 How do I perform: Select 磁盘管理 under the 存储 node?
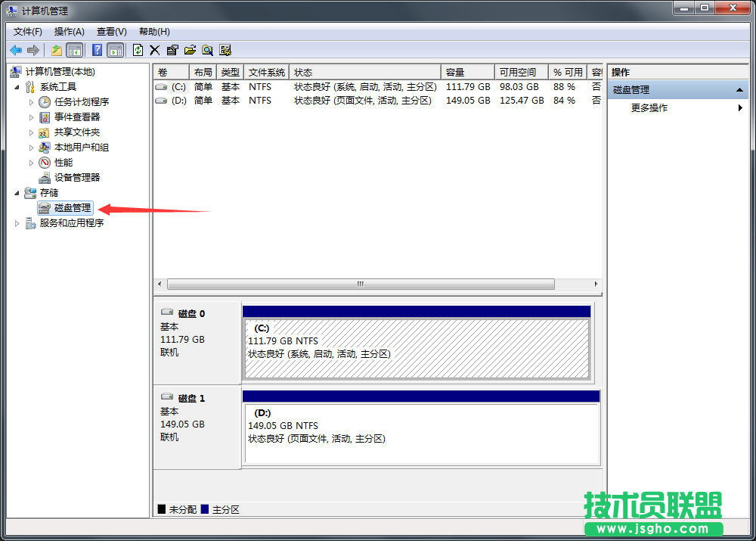point(72,207)
